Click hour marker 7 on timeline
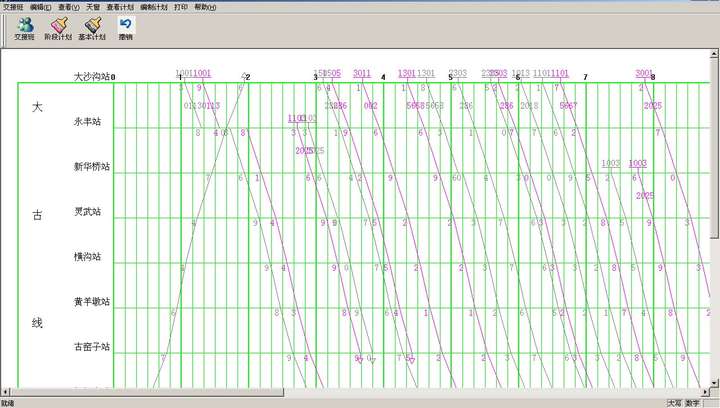The width and height of the screenshot is (720, 408). tap(585, 77)
